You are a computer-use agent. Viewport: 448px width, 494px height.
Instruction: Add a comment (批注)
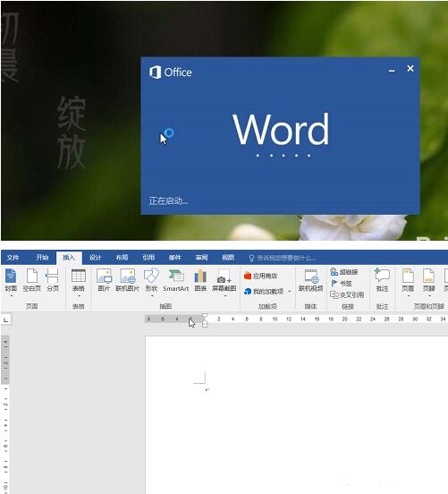pyautogui.click(x=382, y=280)
